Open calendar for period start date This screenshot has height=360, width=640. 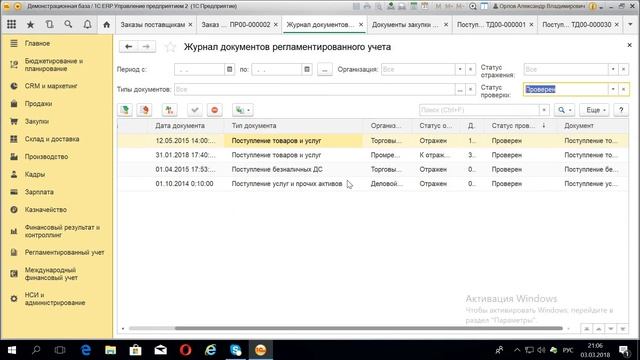coord(229,69)
